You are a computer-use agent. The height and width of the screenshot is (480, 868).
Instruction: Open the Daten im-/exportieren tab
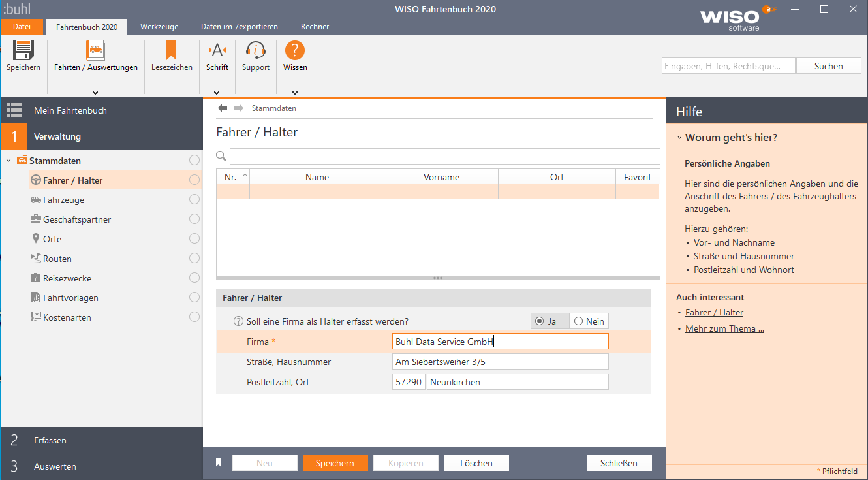click(x=239, y=27)
